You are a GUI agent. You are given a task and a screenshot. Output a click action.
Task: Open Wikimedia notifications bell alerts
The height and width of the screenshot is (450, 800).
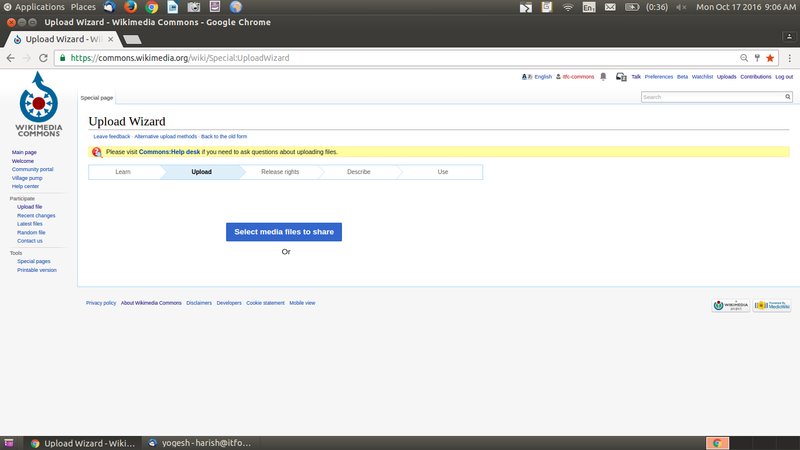603,77
